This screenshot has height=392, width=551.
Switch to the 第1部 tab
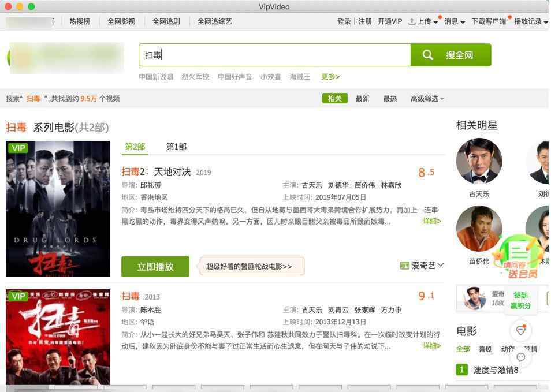[x=176, y=147]
